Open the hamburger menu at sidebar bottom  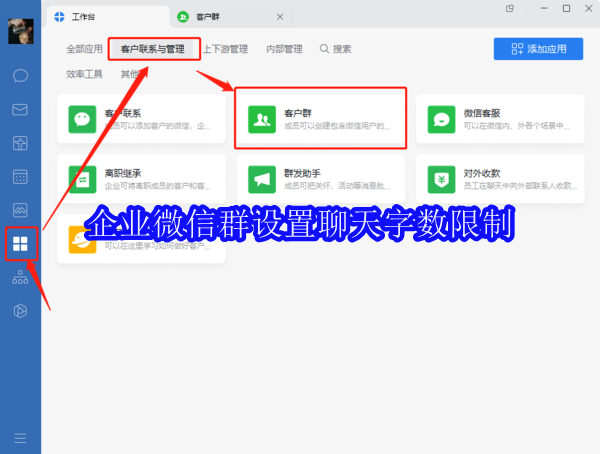20,438
